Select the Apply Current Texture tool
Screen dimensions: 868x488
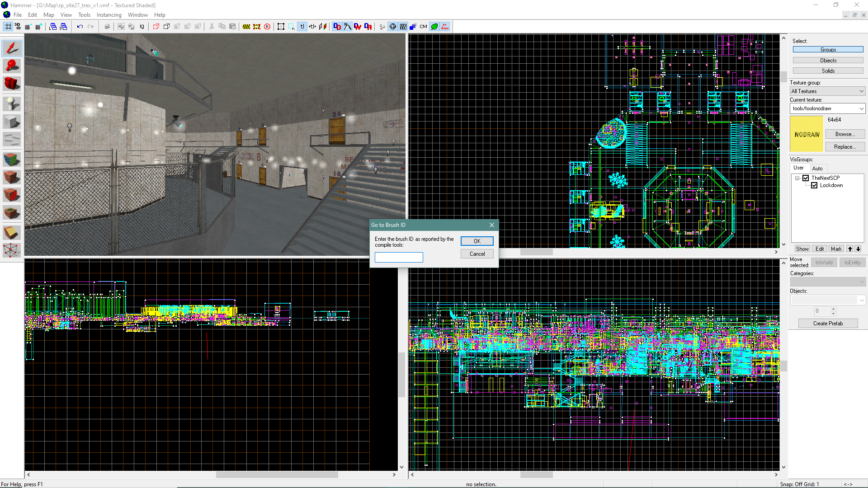click(x=12, y=177)
